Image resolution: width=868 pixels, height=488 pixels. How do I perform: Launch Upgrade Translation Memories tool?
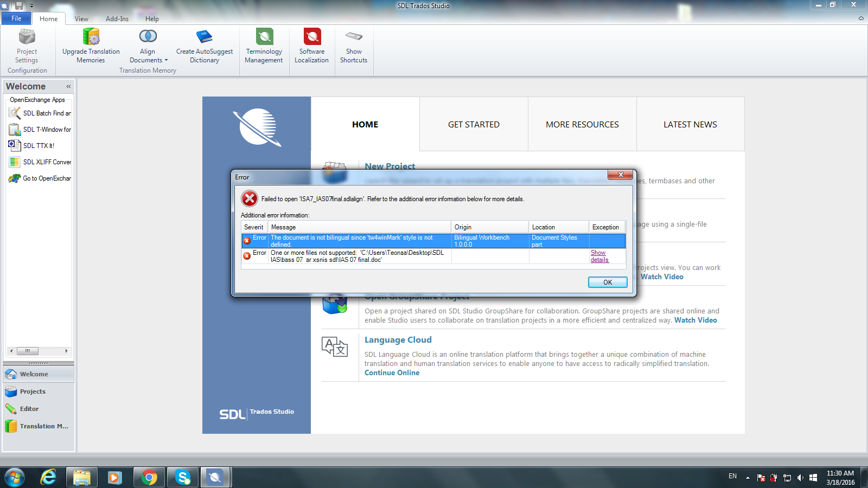tap(91, 46)
